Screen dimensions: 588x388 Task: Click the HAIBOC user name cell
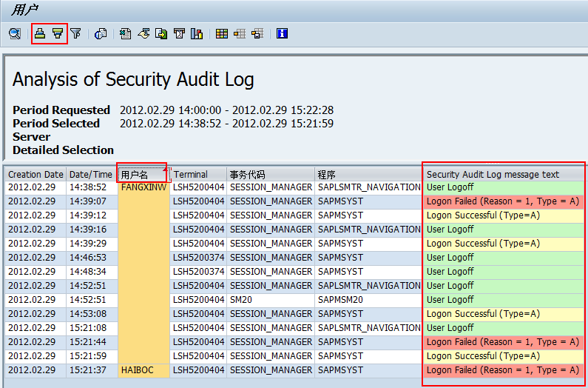pyautogui.click(x=139, y=370)
